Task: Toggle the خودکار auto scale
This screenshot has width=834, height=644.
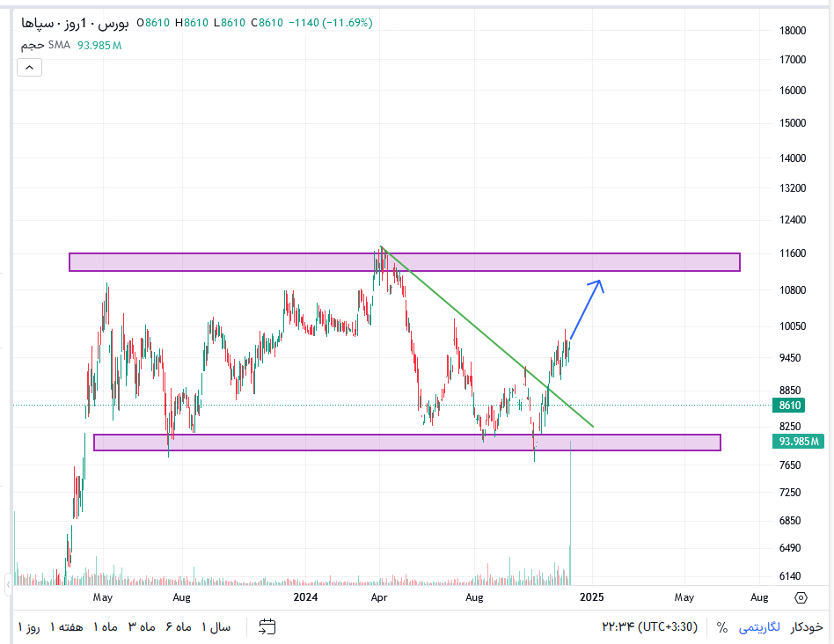Action: coord(807,627)
